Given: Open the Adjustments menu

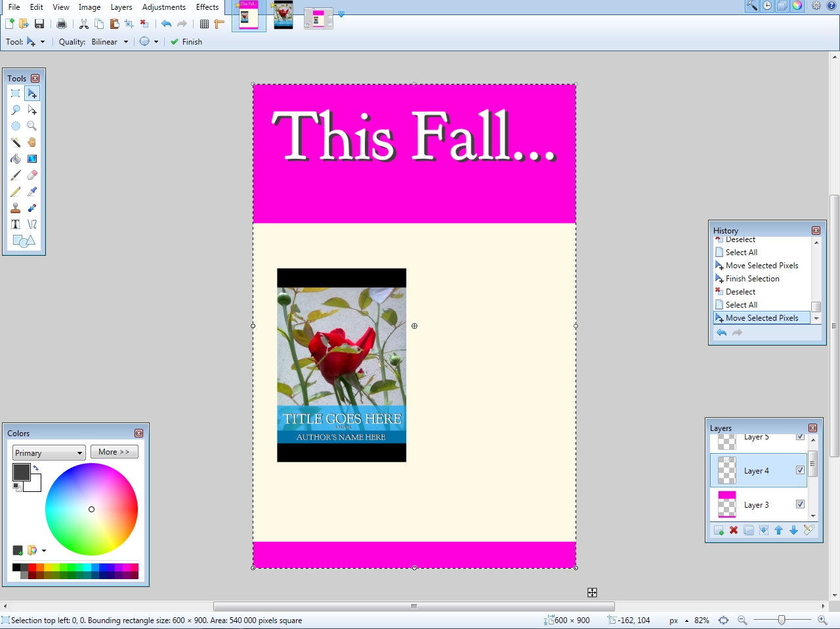Looking at the screenshot, I should [x=164, y=7].
